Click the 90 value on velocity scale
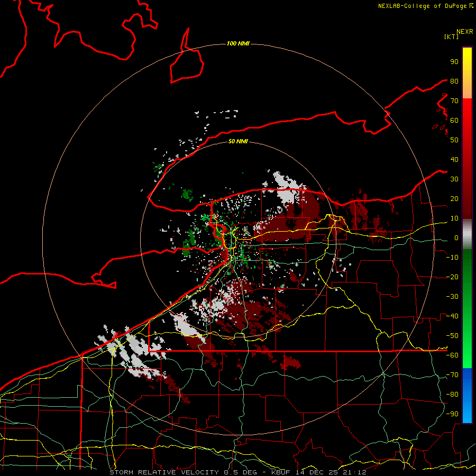Viewport: 476px width, 476px height. tap(454, 62)
